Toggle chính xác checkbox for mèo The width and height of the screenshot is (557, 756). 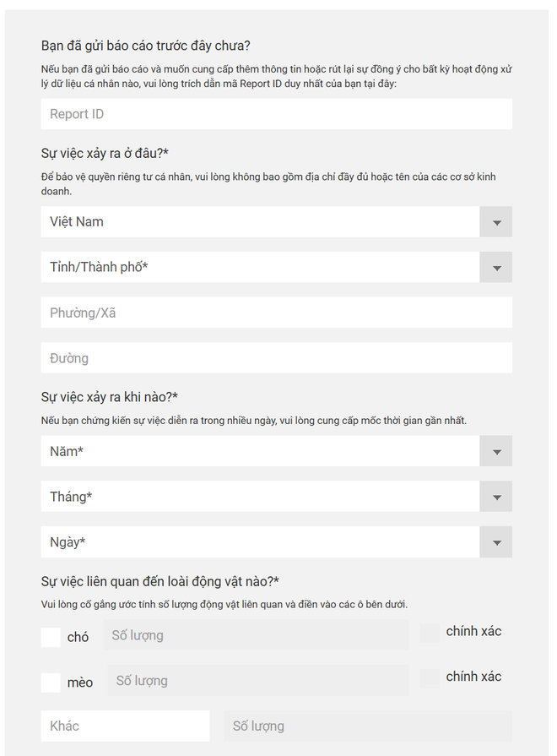point(430,677)
